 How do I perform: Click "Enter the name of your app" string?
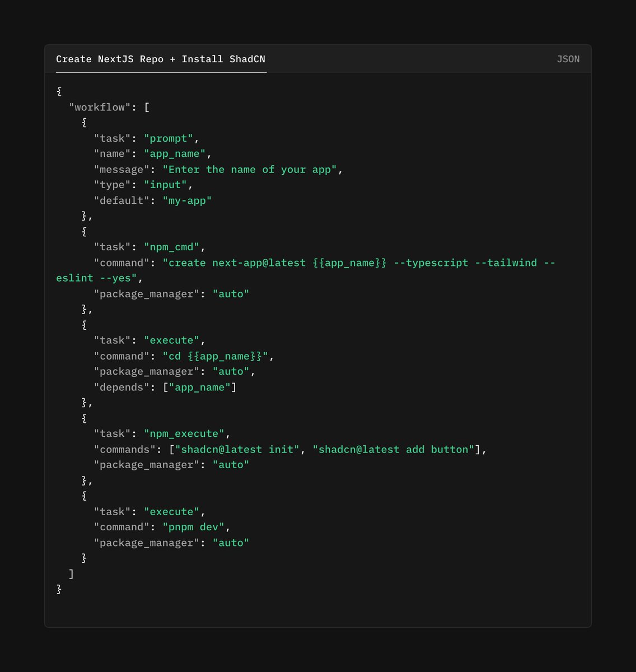pyautogui.click(x=250, y=169)
